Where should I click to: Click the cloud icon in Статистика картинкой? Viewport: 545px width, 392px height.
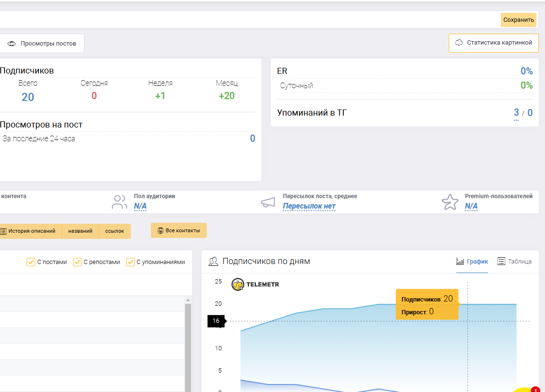click(x=459, y=43)
